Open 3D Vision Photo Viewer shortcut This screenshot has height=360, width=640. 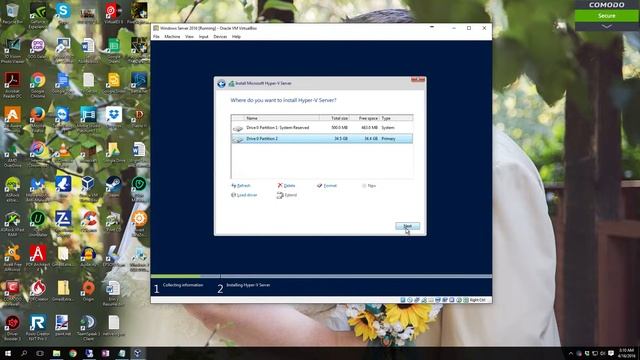click(x=12, y=50)
